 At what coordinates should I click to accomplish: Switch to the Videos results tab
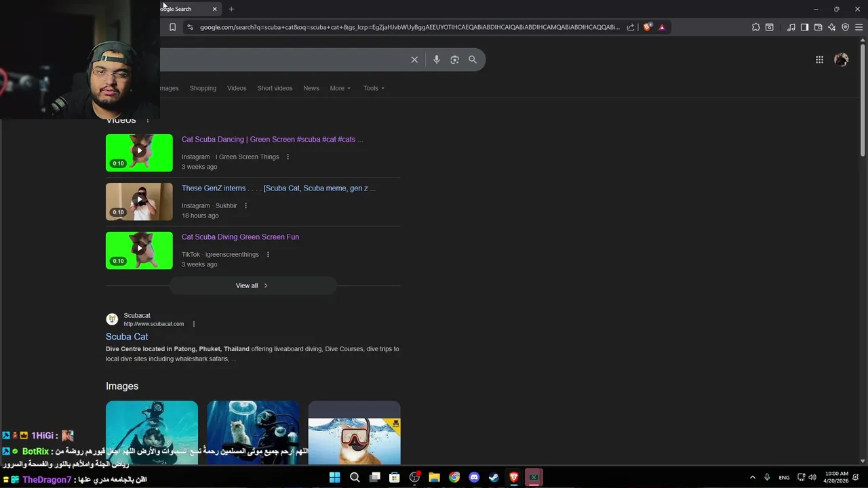coord(237,88)
